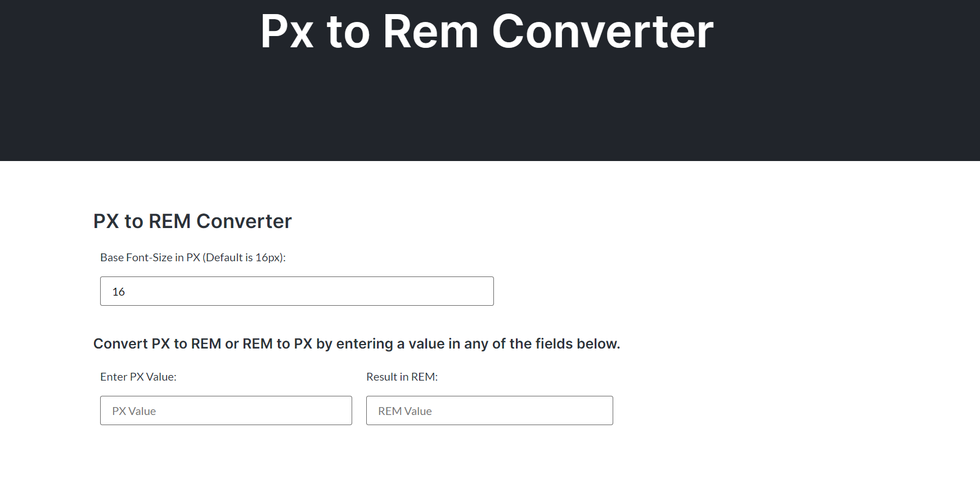The width and height of the screenshot is (980, 500).
Task: Place cursor in the REM Value placeholder box
Action: (x=489, y=410)
